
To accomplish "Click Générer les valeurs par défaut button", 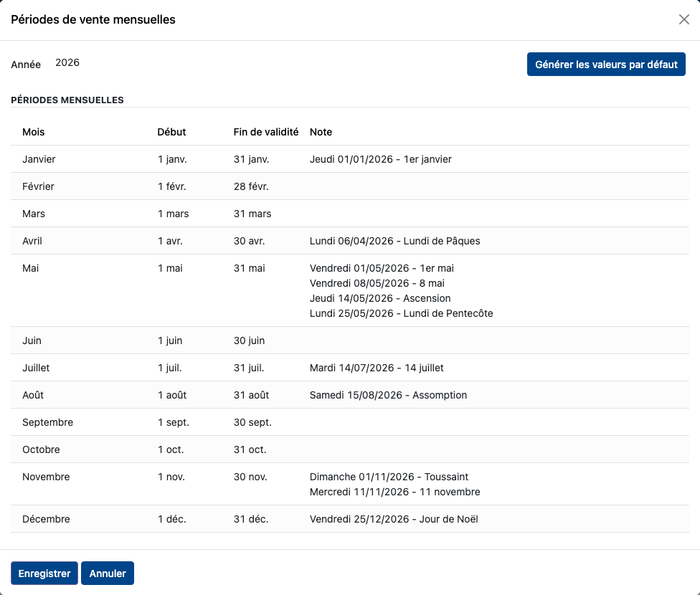I will 606,65.
